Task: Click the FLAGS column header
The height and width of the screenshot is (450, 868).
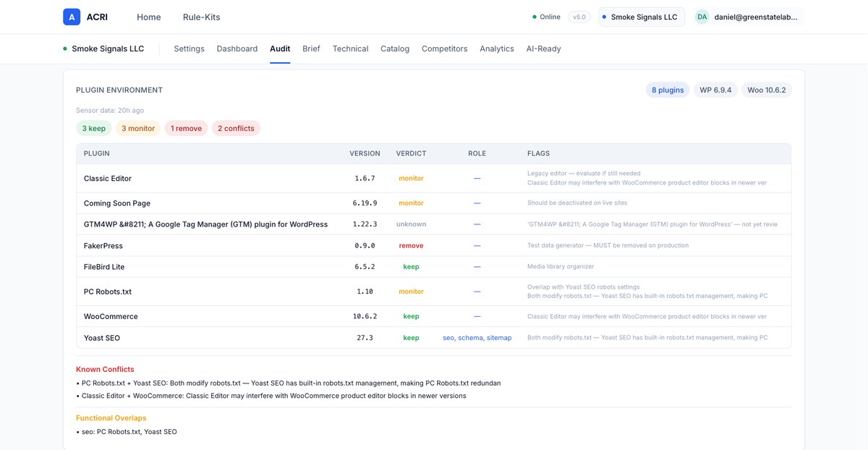Action: (x=538, y=153)
